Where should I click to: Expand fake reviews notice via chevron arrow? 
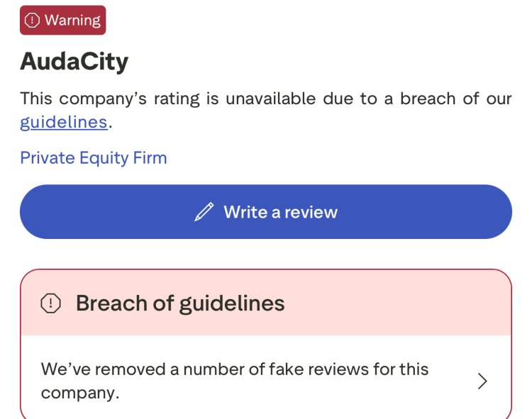point(482,381)
